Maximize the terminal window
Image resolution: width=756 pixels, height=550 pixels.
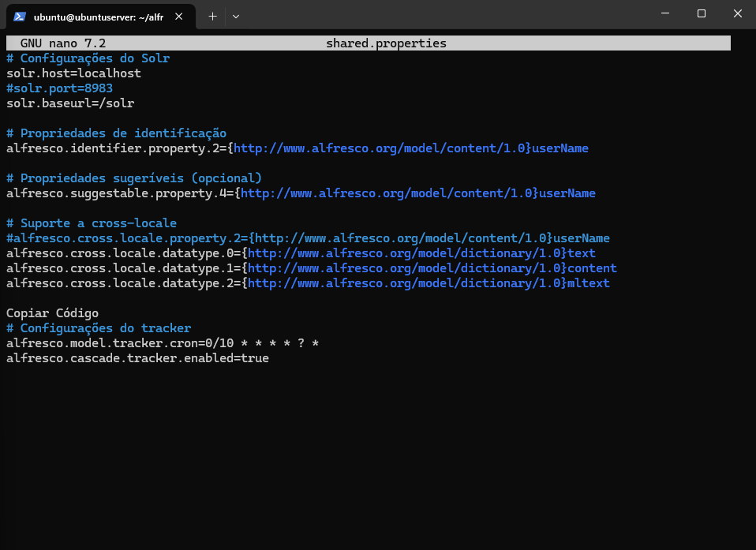pyautogui.click(x=701, y=13)
